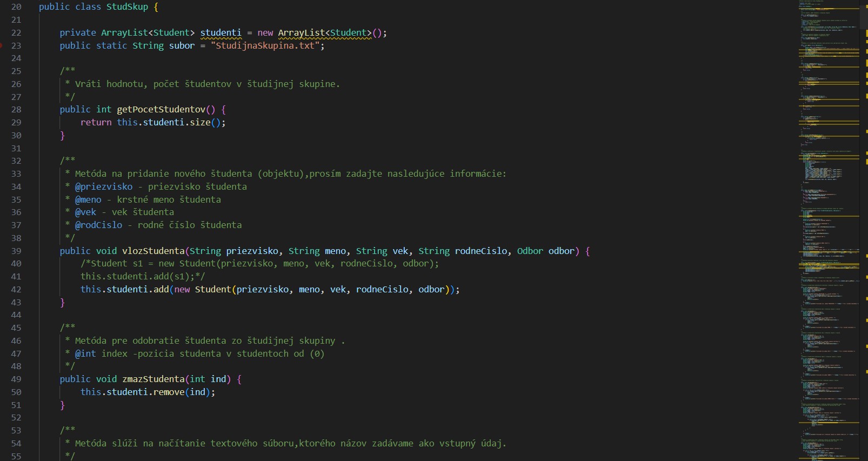Click the commented-out Student s1 line
This screenshot has height=461, width=868.
259,264
